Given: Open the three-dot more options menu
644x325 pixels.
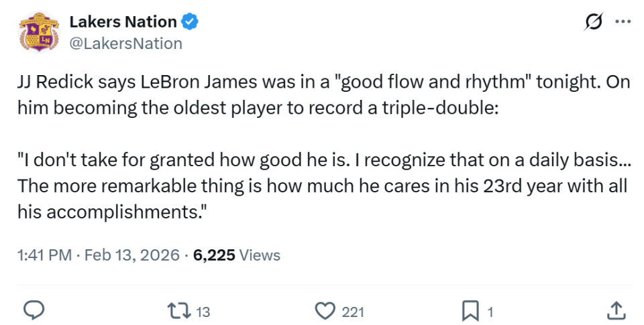Looking at the screenshot, I should 623,21.
